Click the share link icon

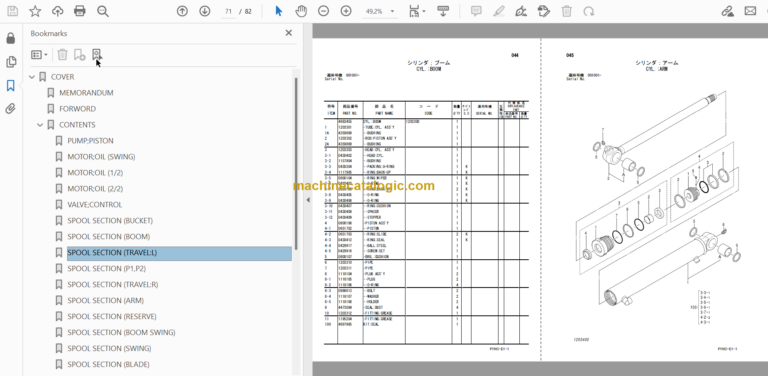[728, 11]
